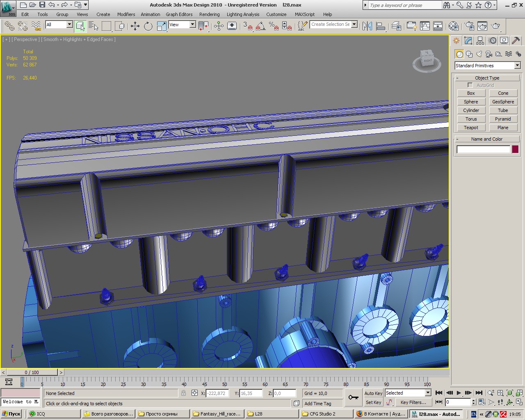Select the Cameras category icon
The height and width of the screenshot is (420, 525).
coord(489,54)
